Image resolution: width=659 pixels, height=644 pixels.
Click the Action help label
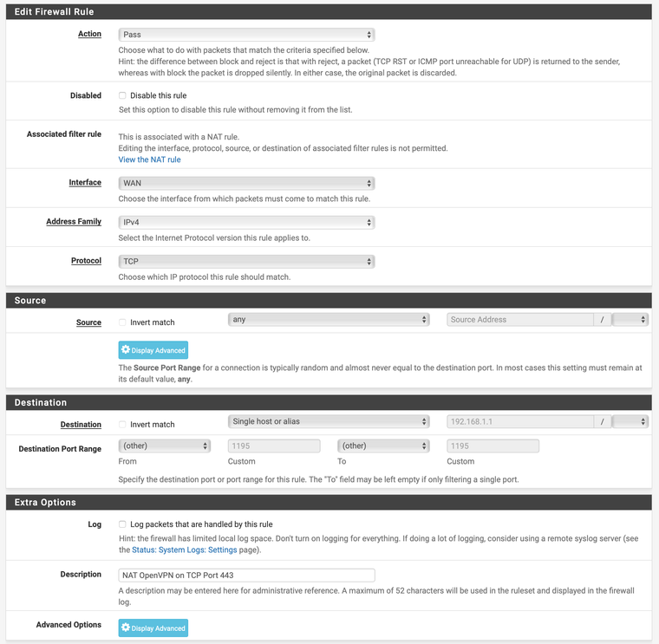tap(89, 34)
